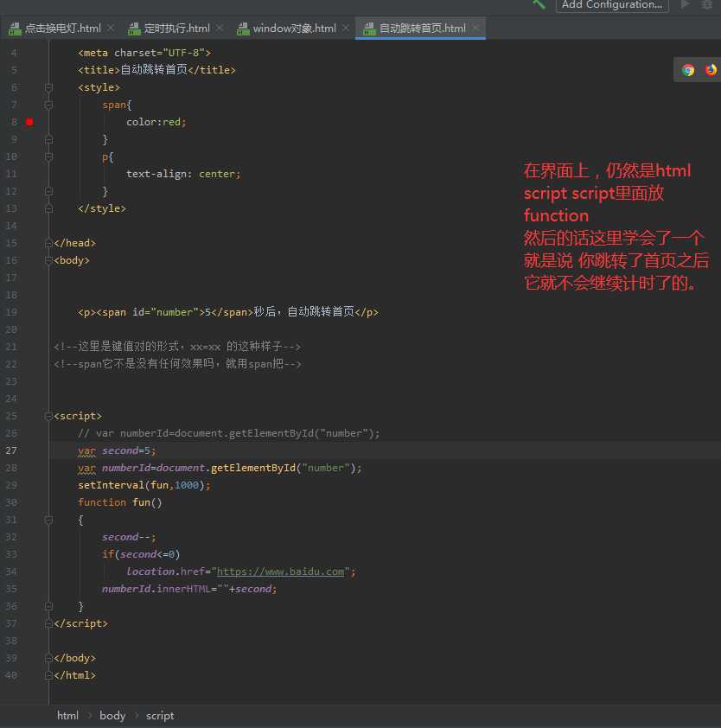Click script in the breadcrumb bar

pyautogui.click(x=160, y=716)
